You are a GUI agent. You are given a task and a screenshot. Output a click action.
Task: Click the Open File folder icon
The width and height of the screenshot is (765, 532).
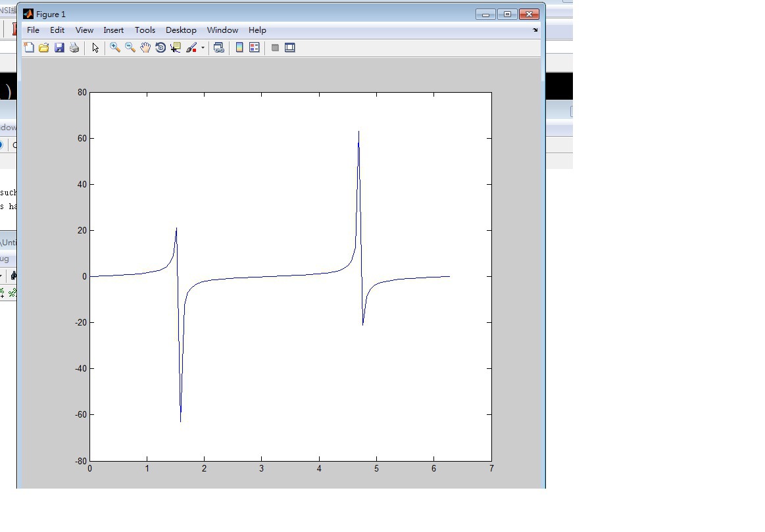(x=44, y=47)
